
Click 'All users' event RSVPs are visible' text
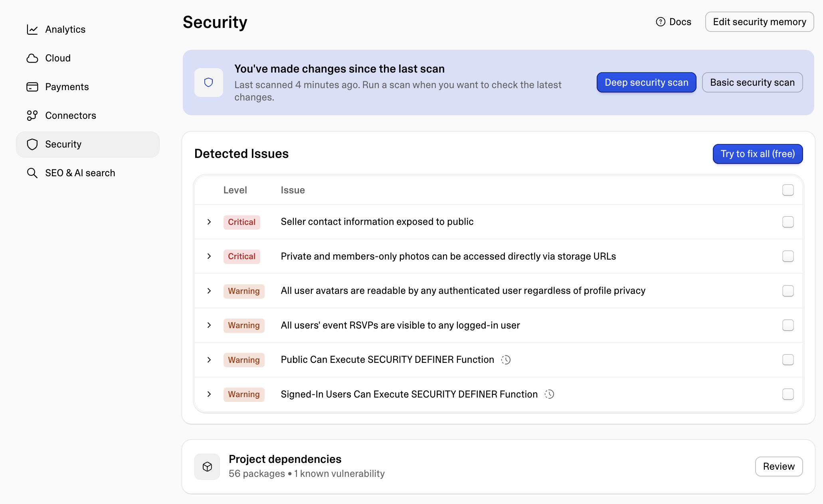tap(400, 325)
